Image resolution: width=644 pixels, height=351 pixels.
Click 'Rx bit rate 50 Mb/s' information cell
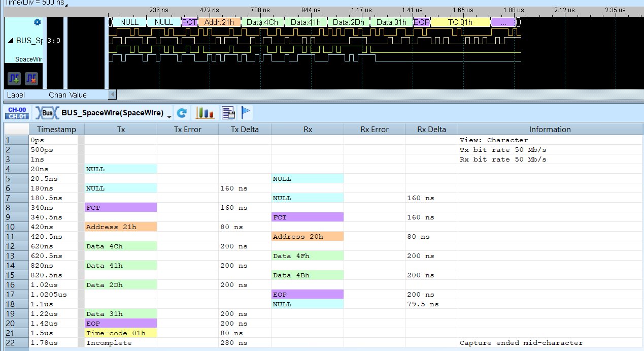(550, 159)
